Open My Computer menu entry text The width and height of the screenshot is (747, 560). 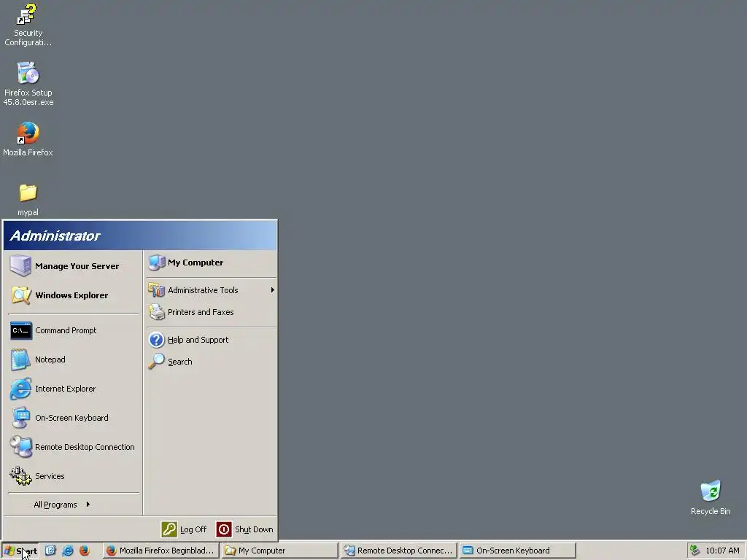click(x=196, y=262)
